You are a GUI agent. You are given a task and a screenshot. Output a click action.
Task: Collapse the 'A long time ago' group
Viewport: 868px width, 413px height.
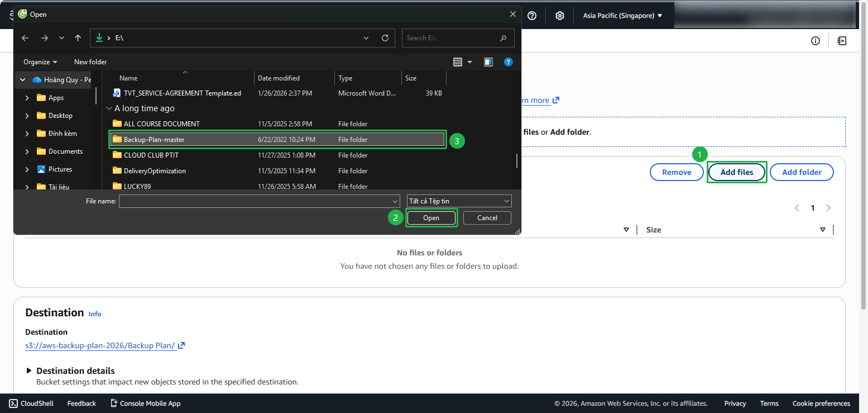tap(109, 108)
